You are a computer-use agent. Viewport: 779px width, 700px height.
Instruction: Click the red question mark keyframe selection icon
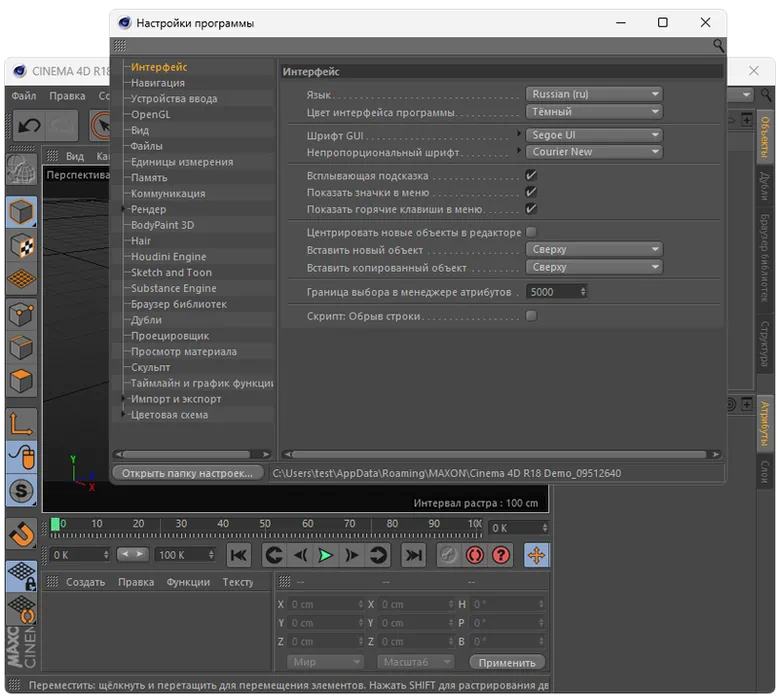[x=501, y=555]
